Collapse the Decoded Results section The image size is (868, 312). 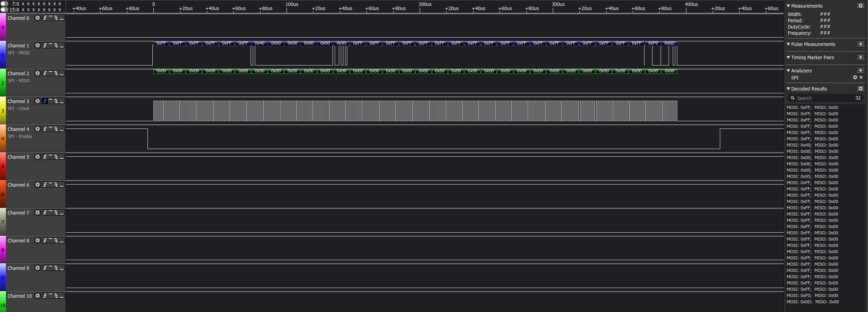[789, 89]
